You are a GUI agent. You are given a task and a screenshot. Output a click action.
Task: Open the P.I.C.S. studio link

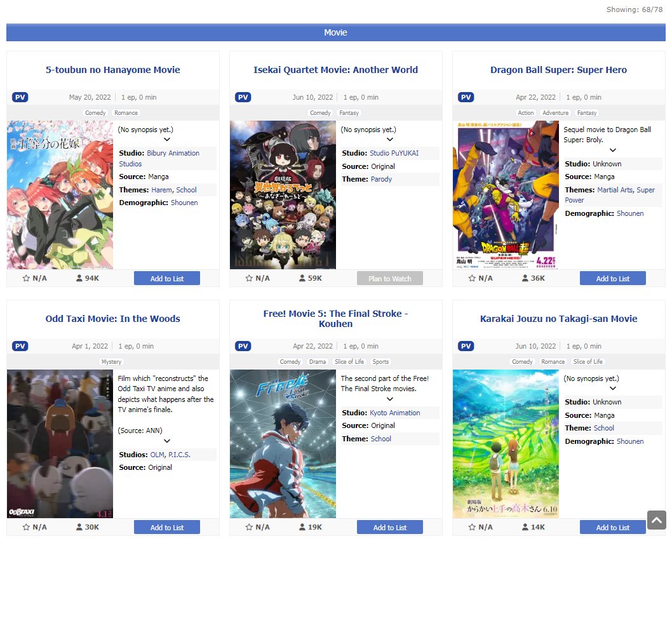[179, 455]
